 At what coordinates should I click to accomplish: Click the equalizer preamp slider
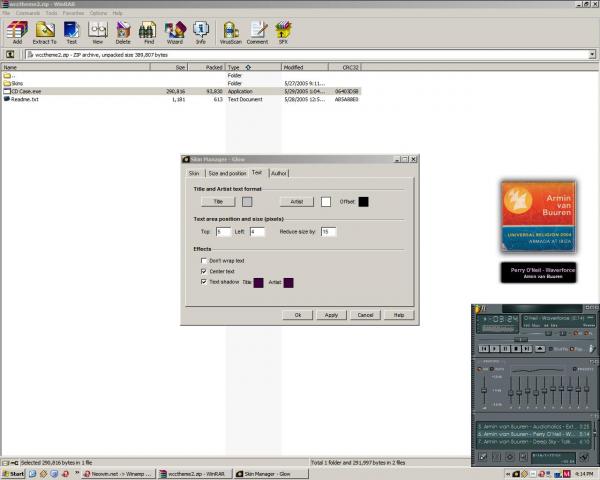pyautogui.click(x=484, y=390)
